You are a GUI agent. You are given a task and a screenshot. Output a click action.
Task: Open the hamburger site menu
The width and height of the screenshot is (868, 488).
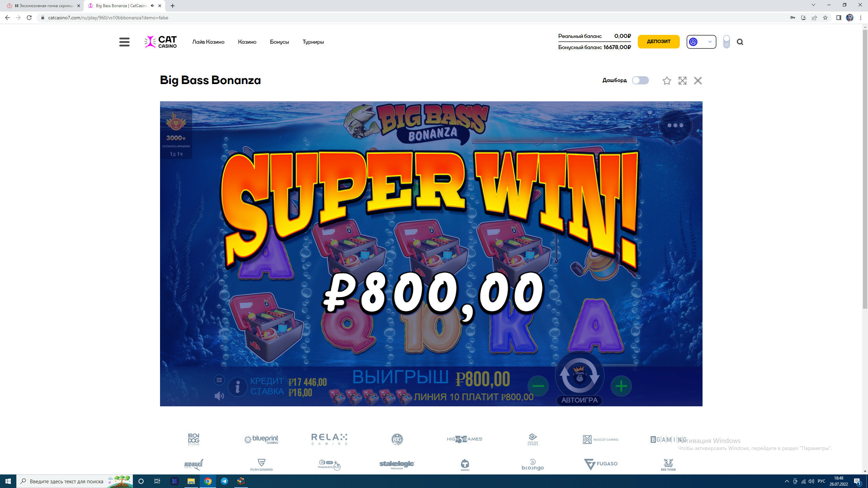[x=124, y=42]
